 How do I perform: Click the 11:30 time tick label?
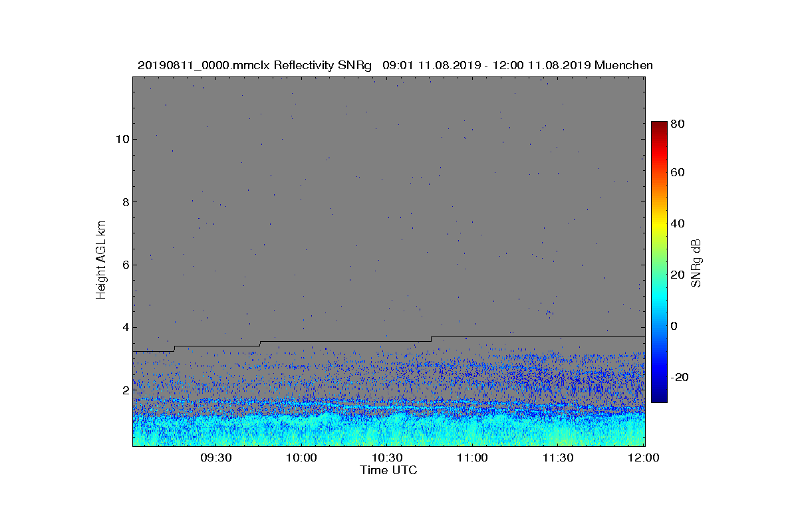[559, 458]
